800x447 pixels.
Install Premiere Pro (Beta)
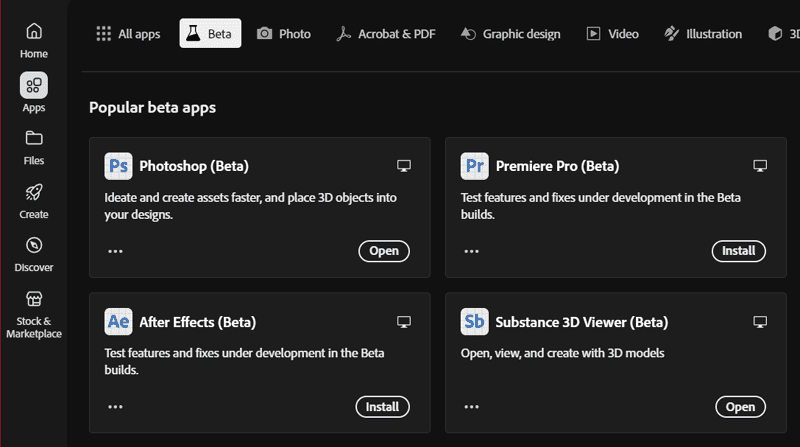click(x=739, y=251)
